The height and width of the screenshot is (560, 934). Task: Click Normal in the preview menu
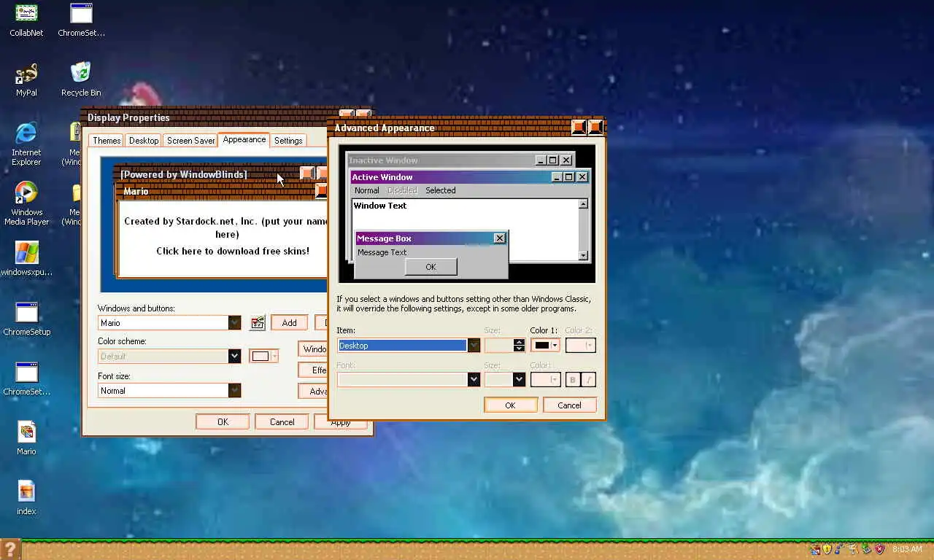pos(366,190)
